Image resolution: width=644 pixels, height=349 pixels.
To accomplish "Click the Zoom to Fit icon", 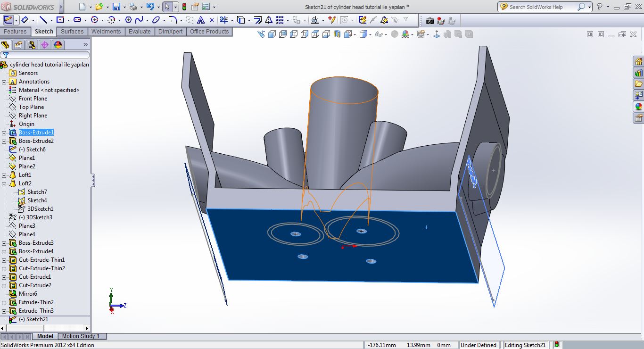I will (x=261, y=34).
